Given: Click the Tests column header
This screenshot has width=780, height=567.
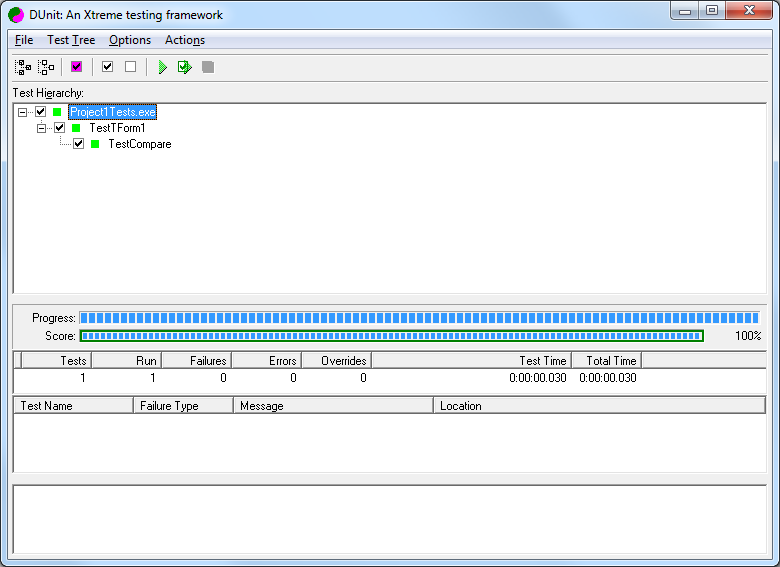Looking at the screenshot, I should (57, 361).
